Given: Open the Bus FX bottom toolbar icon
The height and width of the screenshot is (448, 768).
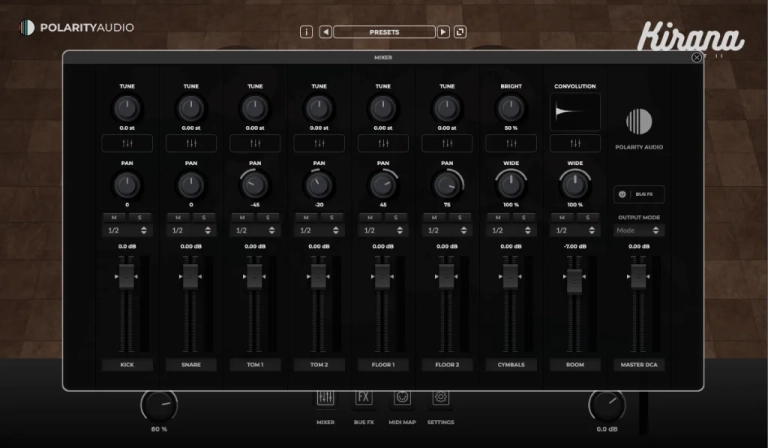Looking at the screenshot, I should coord(363,397).
